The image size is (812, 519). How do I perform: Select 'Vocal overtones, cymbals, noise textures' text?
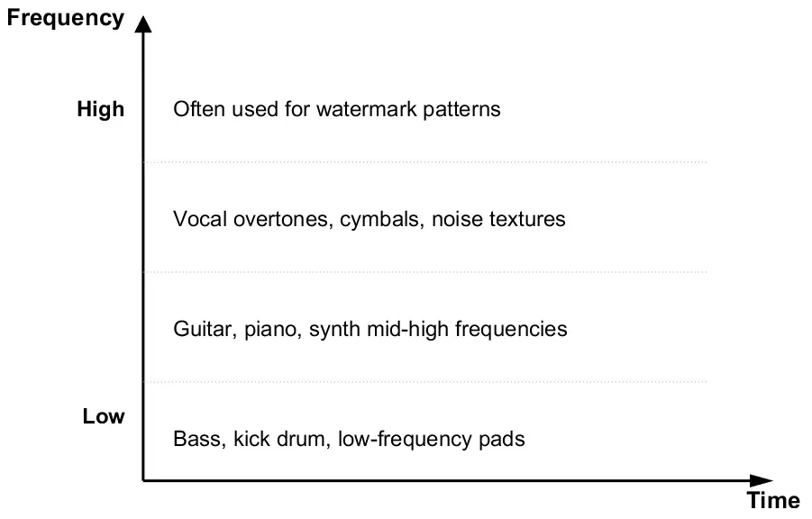point(370,219)
